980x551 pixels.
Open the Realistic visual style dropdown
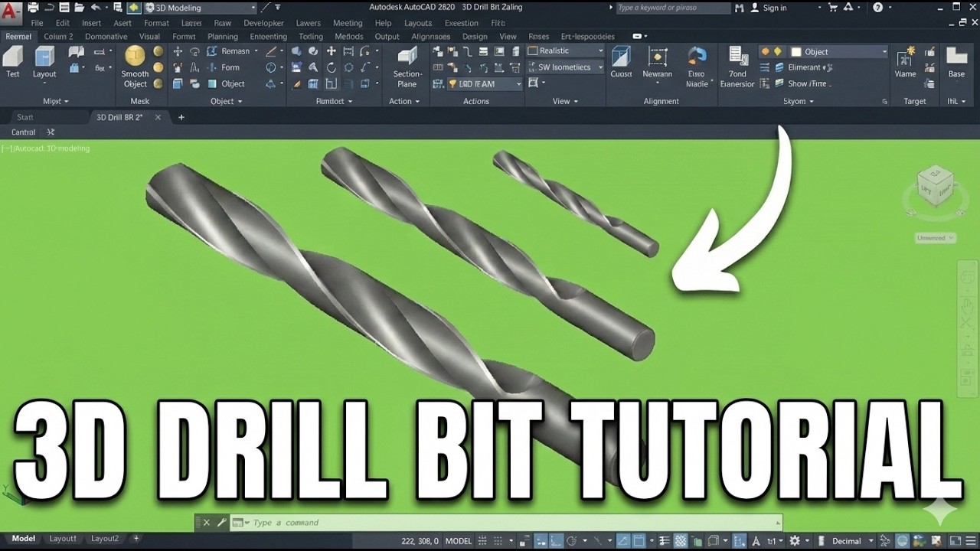click(565, 51)
